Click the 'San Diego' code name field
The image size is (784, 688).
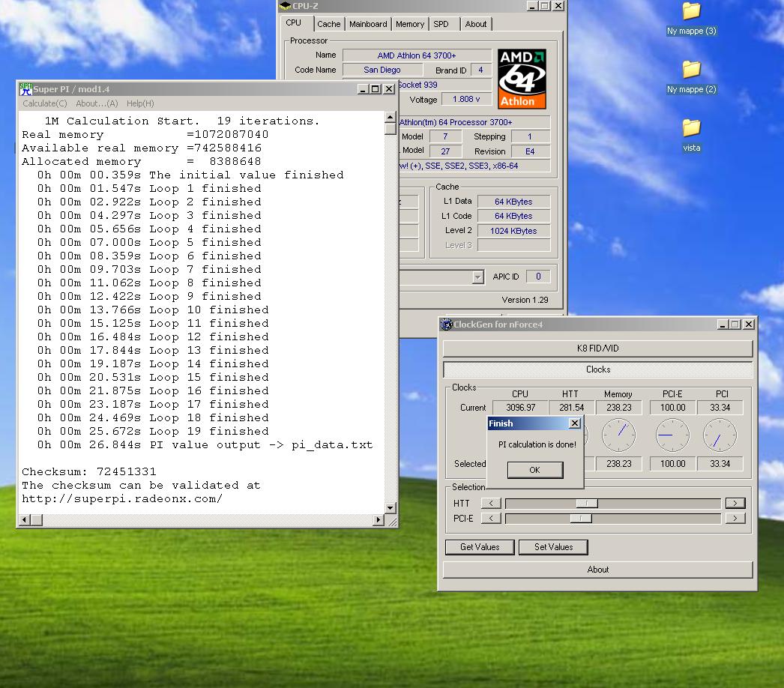(382, 70)
